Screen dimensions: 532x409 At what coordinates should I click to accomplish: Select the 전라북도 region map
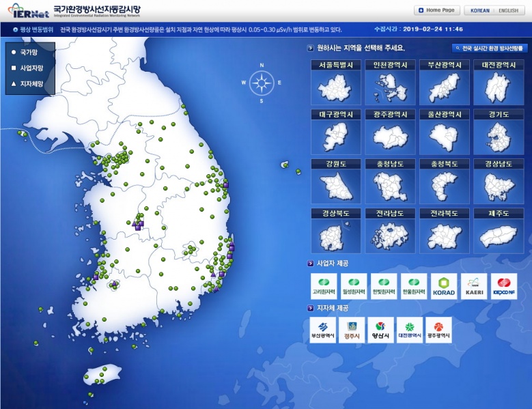[444, 231]
